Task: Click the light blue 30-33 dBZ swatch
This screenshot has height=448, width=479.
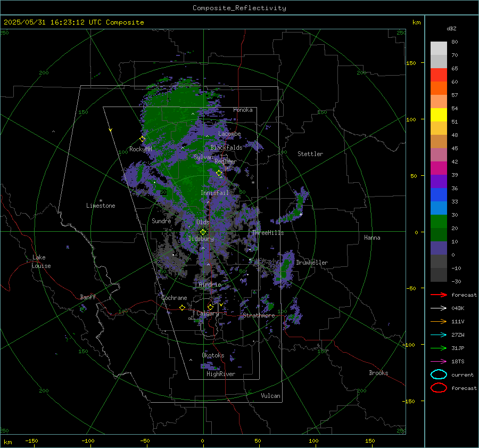Action: click(x=439, y=208)
